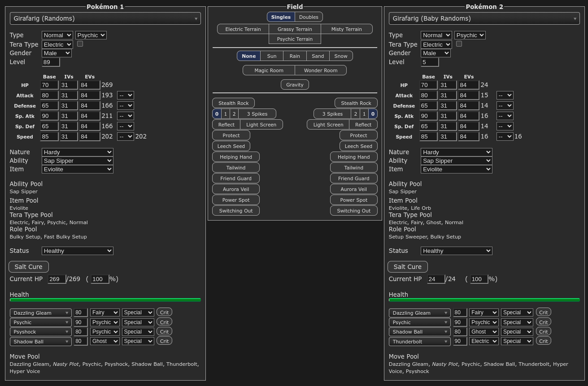
Task: Toggle right side Tailwind
Action: click(x=354, y=168)
